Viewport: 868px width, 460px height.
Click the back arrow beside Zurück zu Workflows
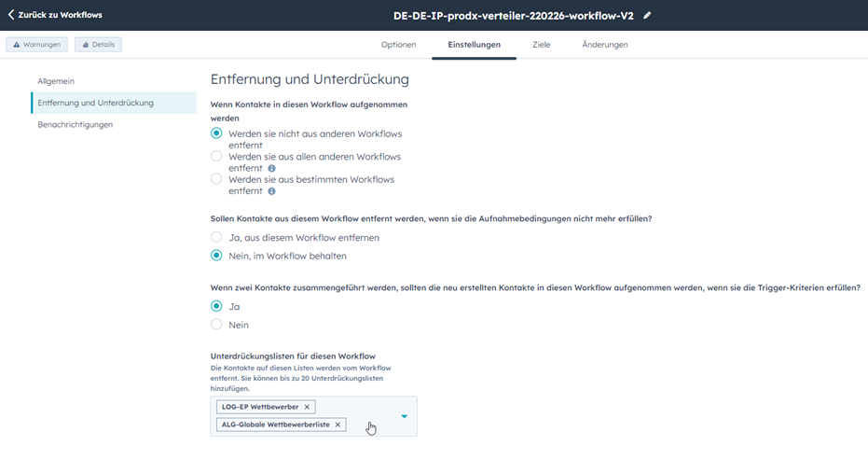pyautogui.click(x=11, y=15)
